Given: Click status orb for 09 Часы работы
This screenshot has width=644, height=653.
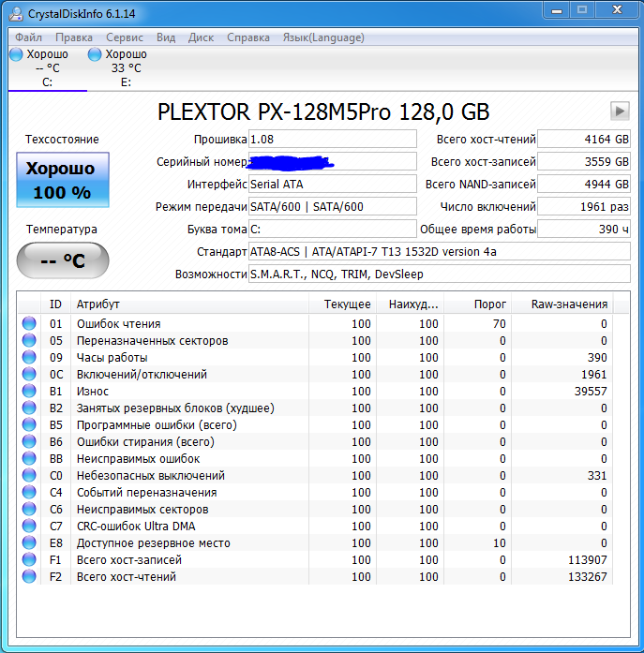Looking at the screenshot, I should (x=29, y=357).
